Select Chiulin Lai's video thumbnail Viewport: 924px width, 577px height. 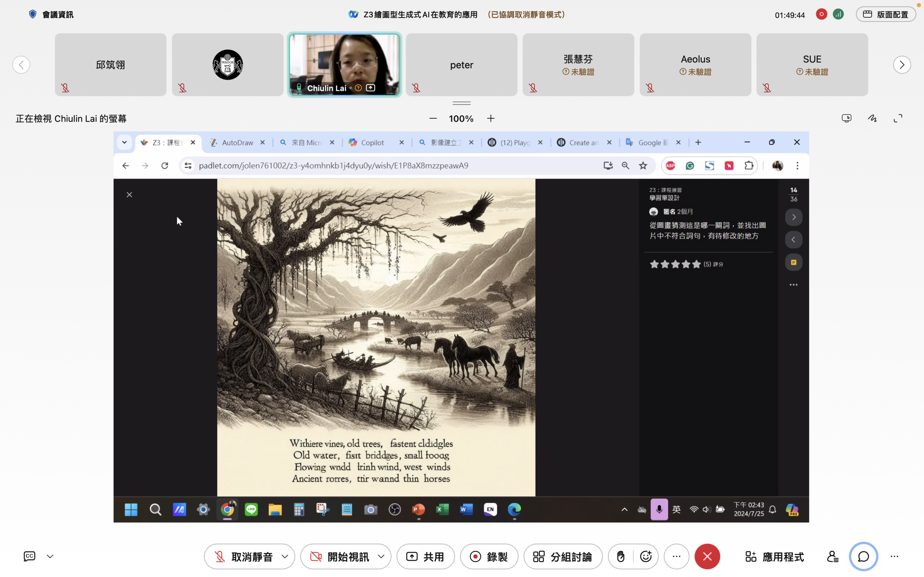point(344,65)
